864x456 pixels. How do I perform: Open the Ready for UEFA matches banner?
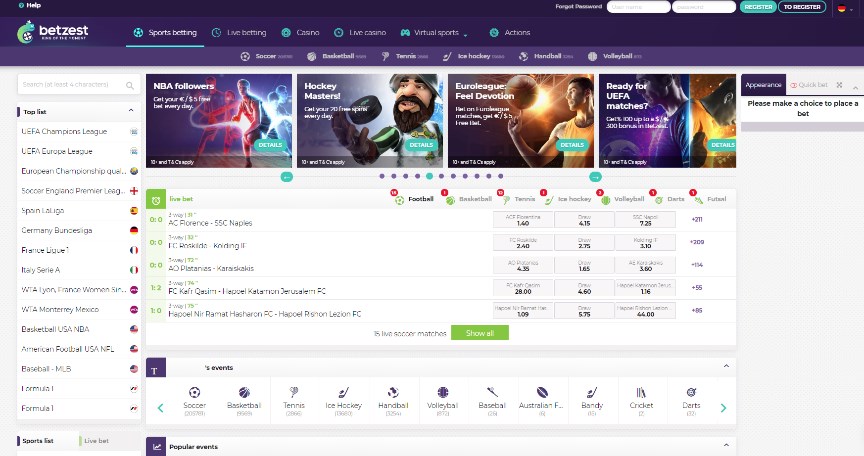tap(667, 121)
